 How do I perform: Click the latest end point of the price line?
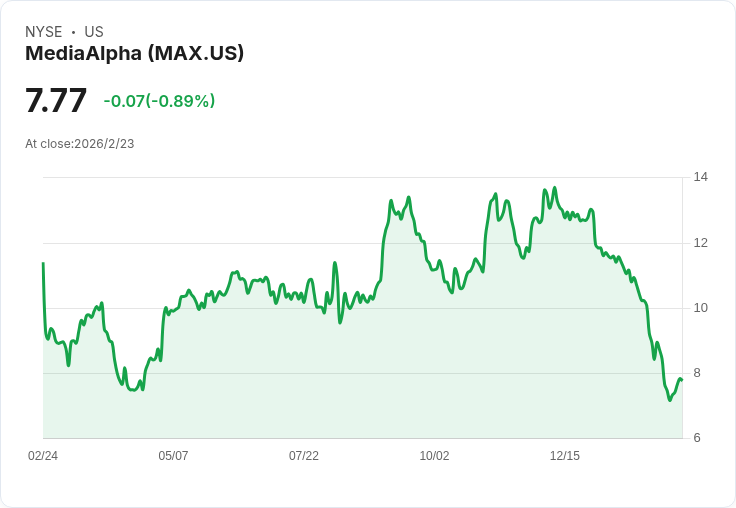(x=681, y=379)
